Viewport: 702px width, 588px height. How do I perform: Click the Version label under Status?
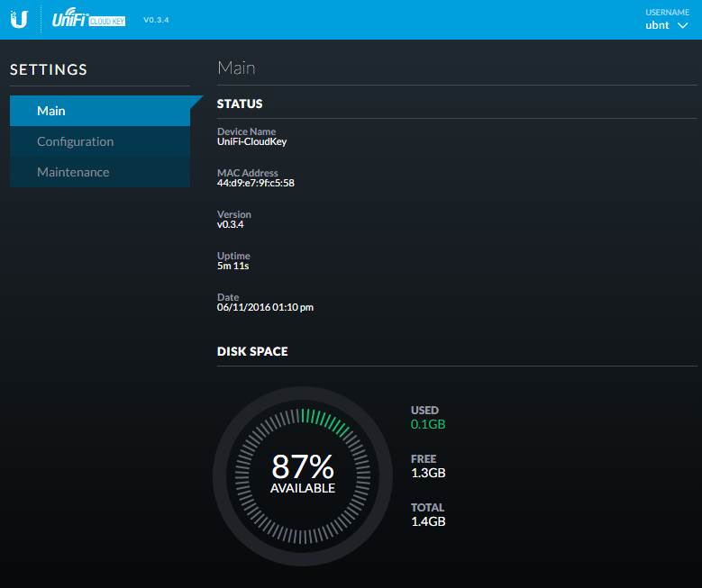pos(233,214)
